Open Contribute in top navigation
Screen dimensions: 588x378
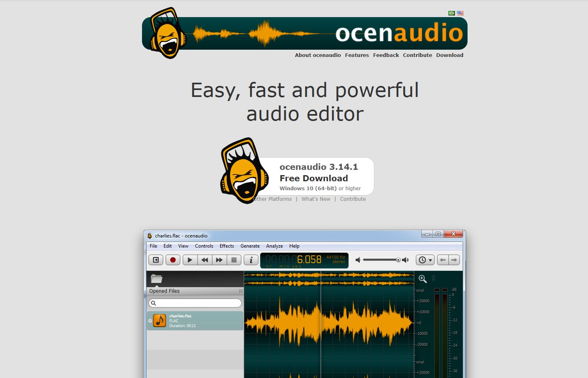[418, 55]
